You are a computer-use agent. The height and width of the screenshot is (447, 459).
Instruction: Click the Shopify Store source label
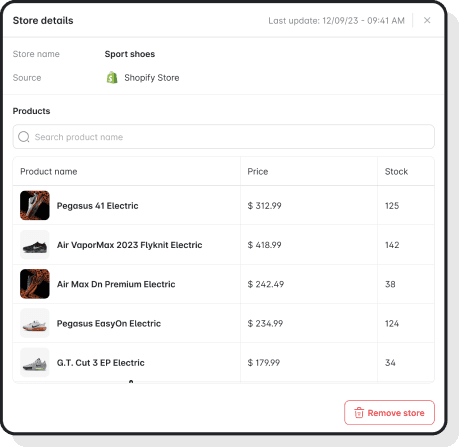(x=152, y=78)
